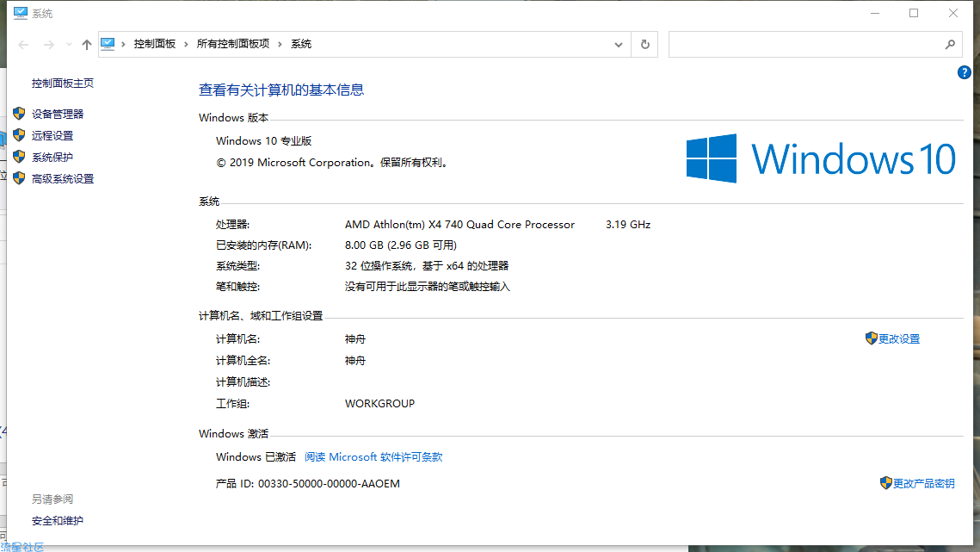Open 设备管理器
The image size is (980, 552).
[x=58, y=114]
